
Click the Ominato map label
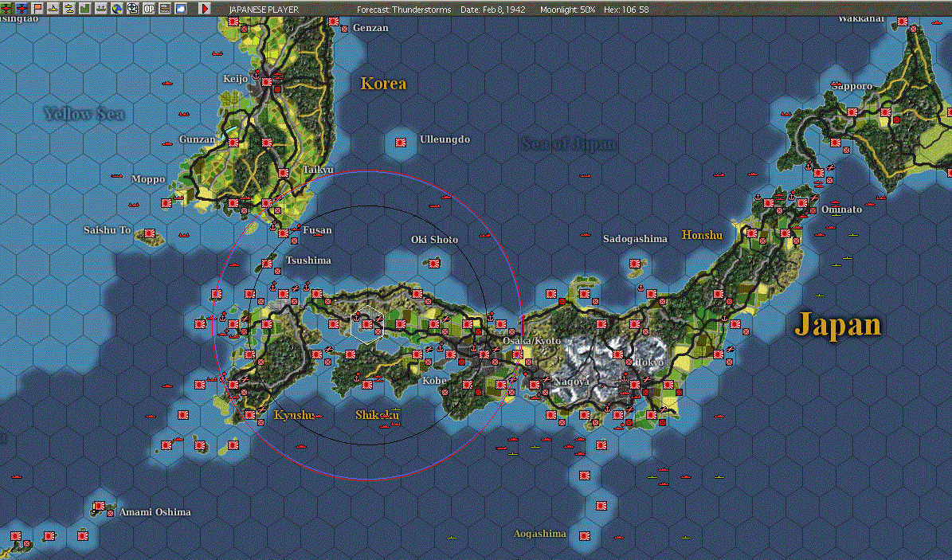(841, 210)
